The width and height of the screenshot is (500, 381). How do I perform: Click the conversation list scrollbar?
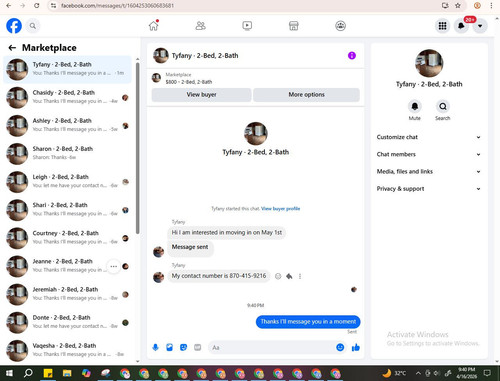[x=137, y=147]
